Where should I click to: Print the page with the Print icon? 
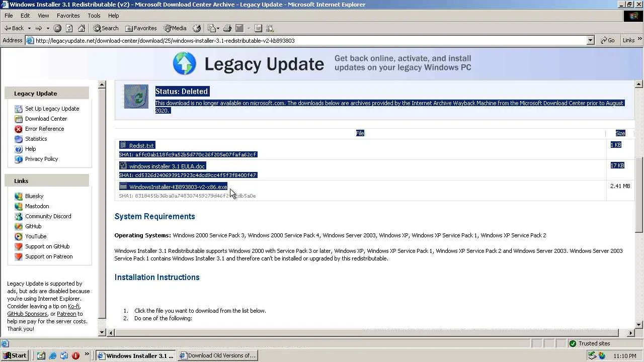pos(227,28)
